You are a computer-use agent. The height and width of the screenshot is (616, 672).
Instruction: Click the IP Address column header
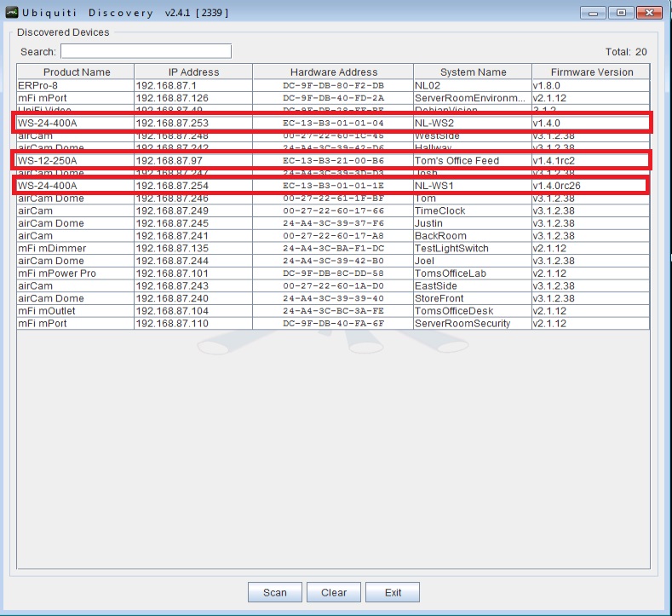(193, 72)
